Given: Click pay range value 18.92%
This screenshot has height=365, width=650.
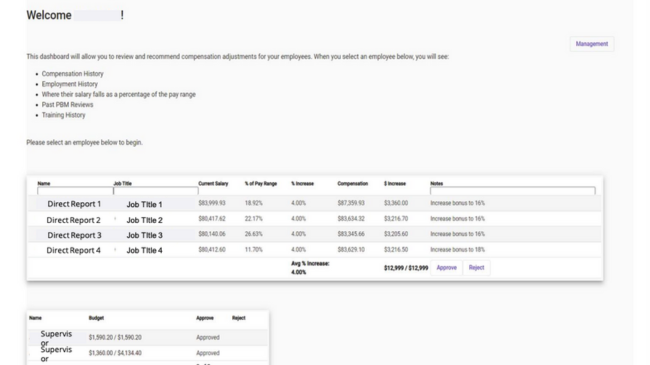Looking at the screenshot, I should (x=253, y=203).
